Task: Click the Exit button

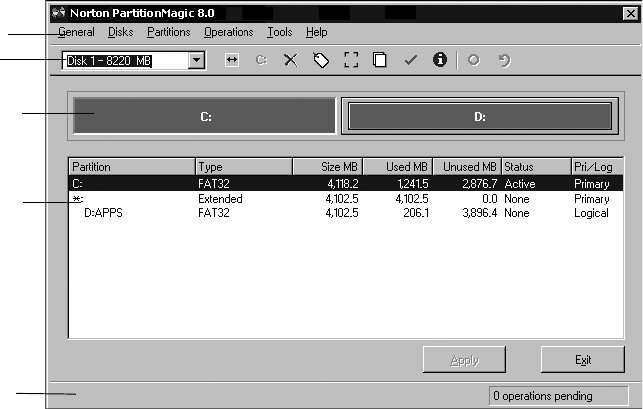Action: tap(583, 360)
